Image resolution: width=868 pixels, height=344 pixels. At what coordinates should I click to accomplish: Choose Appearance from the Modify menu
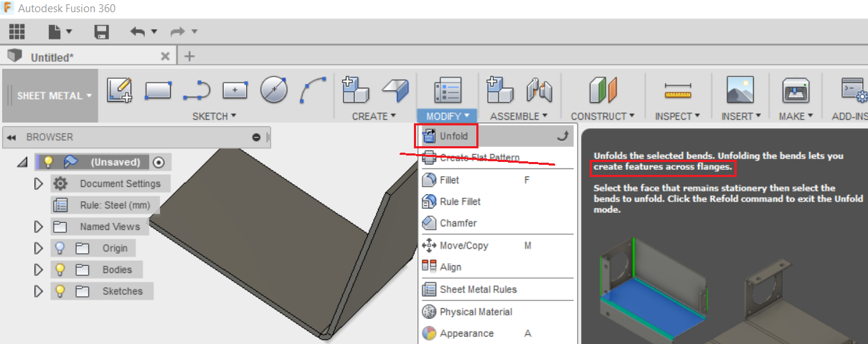click(496, 333)
